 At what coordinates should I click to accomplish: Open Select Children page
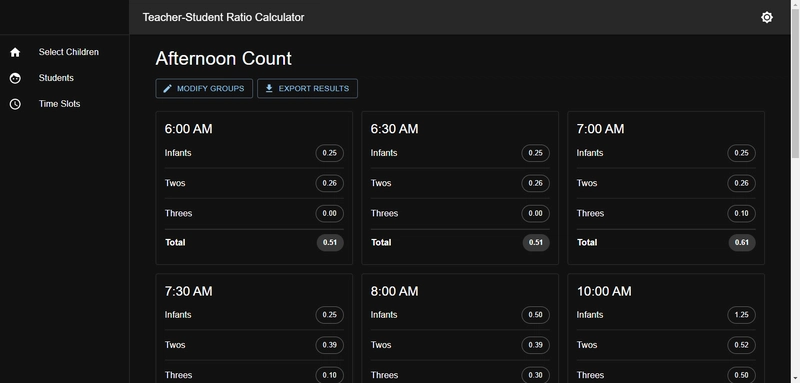64,52
